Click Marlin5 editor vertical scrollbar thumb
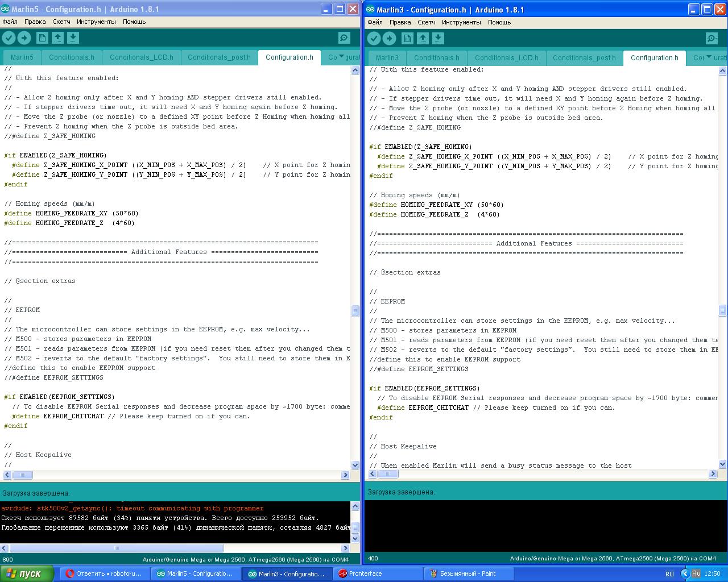The image size is (728, 582). click(355, 310)
